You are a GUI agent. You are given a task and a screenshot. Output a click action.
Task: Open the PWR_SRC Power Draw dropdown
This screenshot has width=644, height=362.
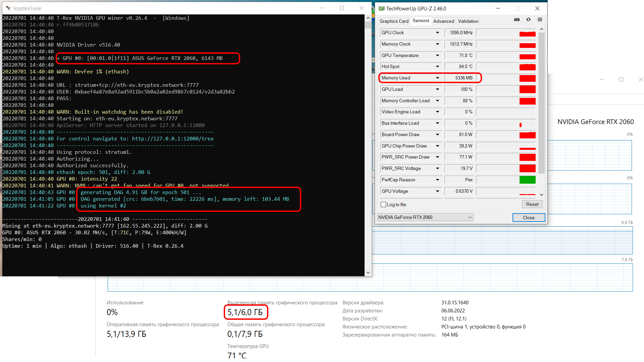pyautogui.click(x=437, y=157)
